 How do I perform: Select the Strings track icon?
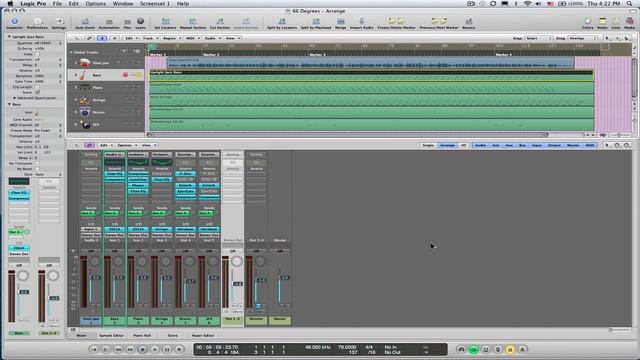point(84,100)
